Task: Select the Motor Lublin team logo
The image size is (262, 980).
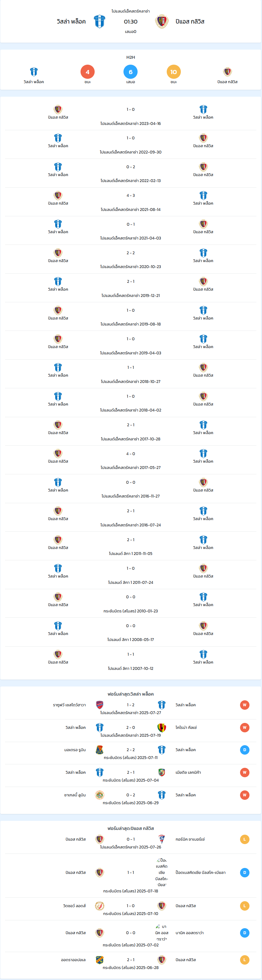Action: pos(99,750)
